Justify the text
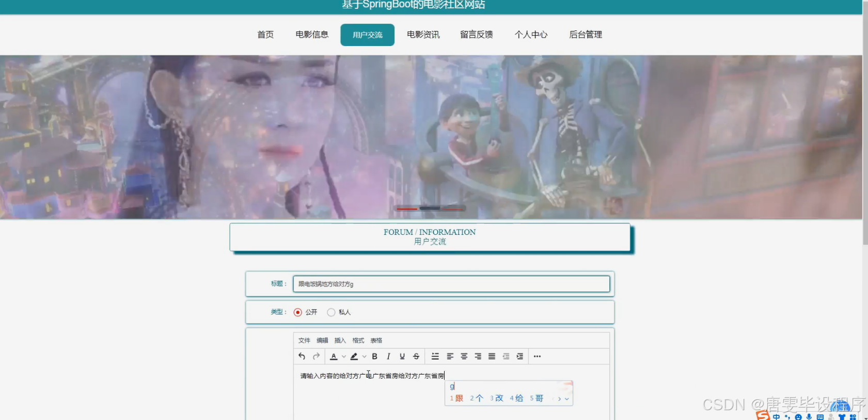This screenshot has height=420, width=868. pyautogui.click(x=492, y=356)
